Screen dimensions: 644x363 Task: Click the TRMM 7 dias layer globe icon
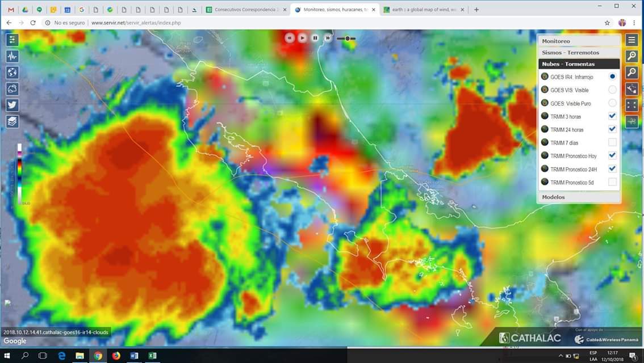coord(545,142)
